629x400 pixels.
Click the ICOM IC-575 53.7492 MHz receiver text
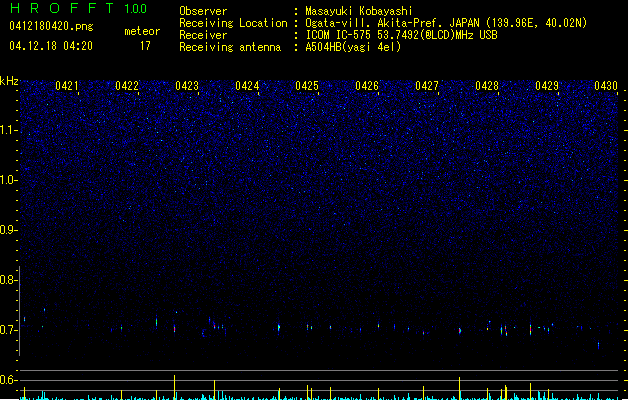coord(401,35)
